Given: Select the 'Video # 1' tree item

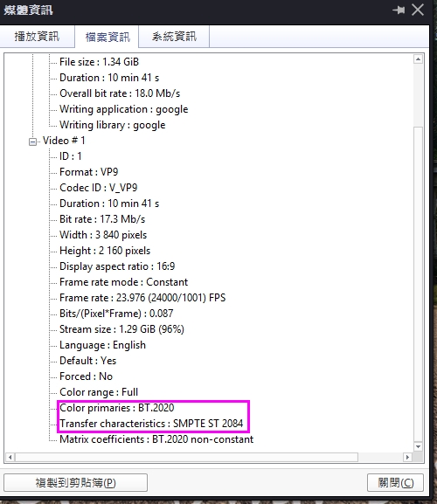Looking at the screenshot, I should click(64, 141).
